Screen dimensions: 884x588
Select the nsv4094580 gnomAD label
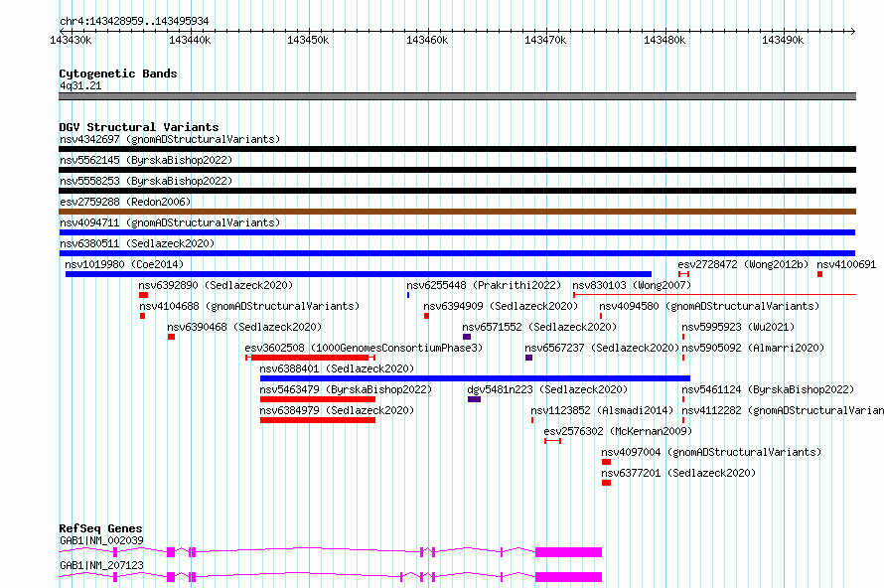(x=709, y=306)
